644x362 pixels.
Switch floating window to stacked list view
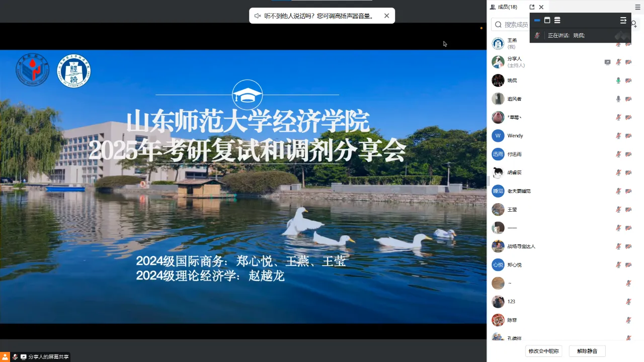(x=557, y=21)
